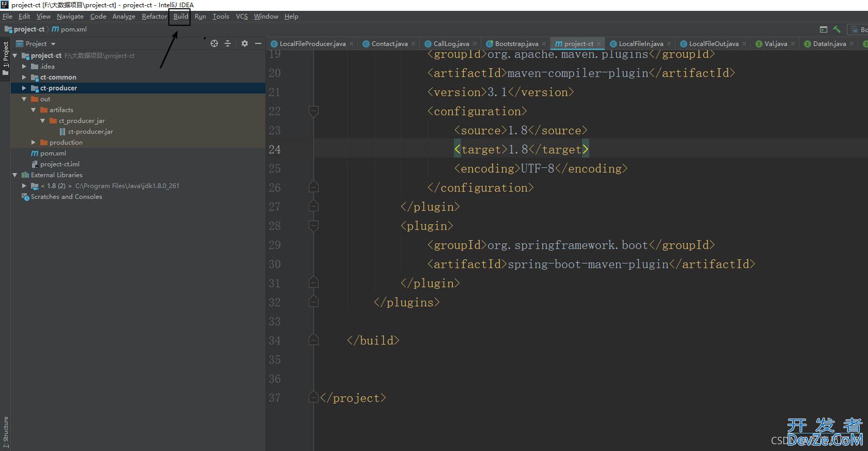Open the Navigate menu
Image resolution: width=868 pixels, height=451 pixels.
70,17
